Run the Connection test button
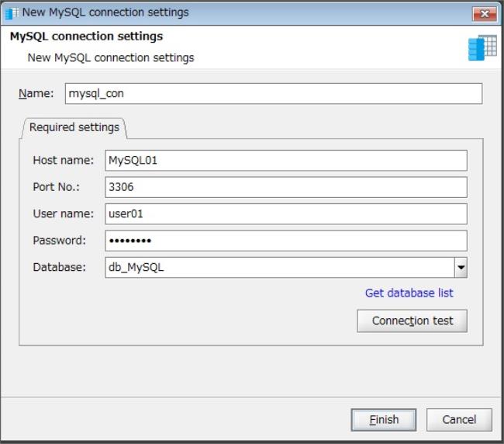504x444 pixels. click(x=412, y=321)
